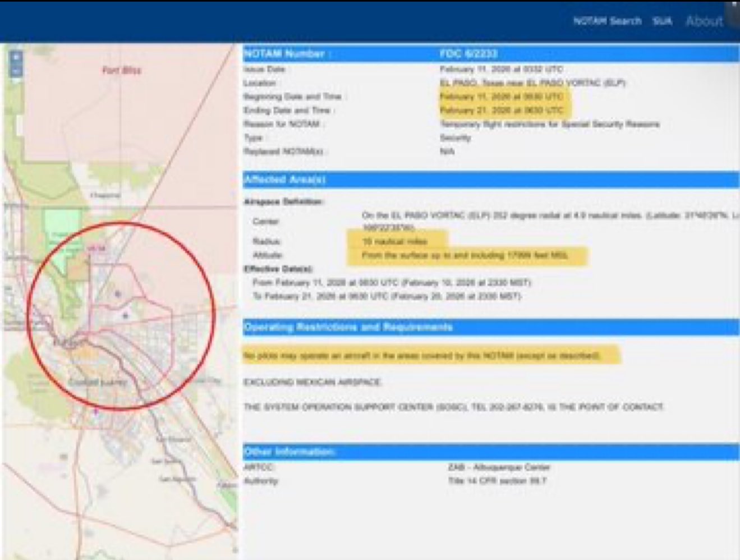Viewport: 740px width, 560px height.
Task: Click the Chaparral label on the map
Action: pyautogui.click(x=105, y=195)
